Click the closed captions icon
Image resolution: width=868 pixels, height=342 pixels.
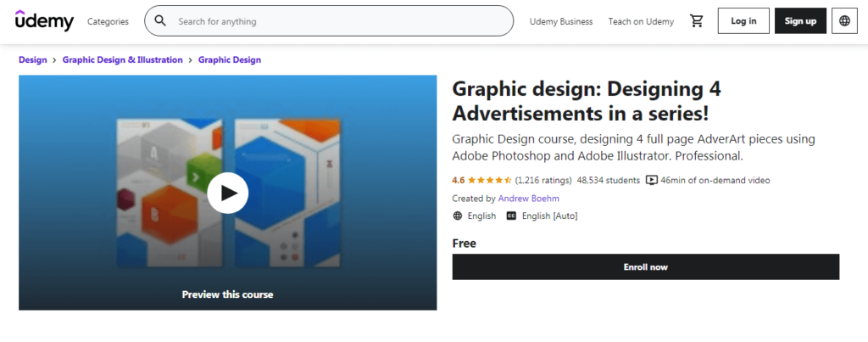click(x=511, y=216)
